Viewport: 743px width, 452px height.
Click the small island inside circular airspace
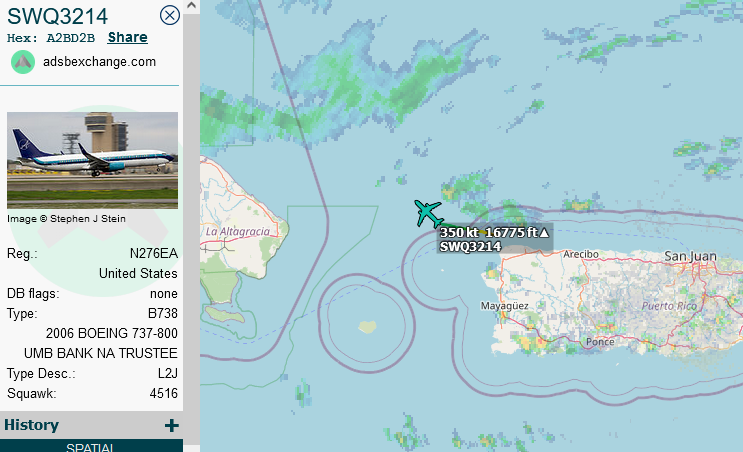pos(367,326)
